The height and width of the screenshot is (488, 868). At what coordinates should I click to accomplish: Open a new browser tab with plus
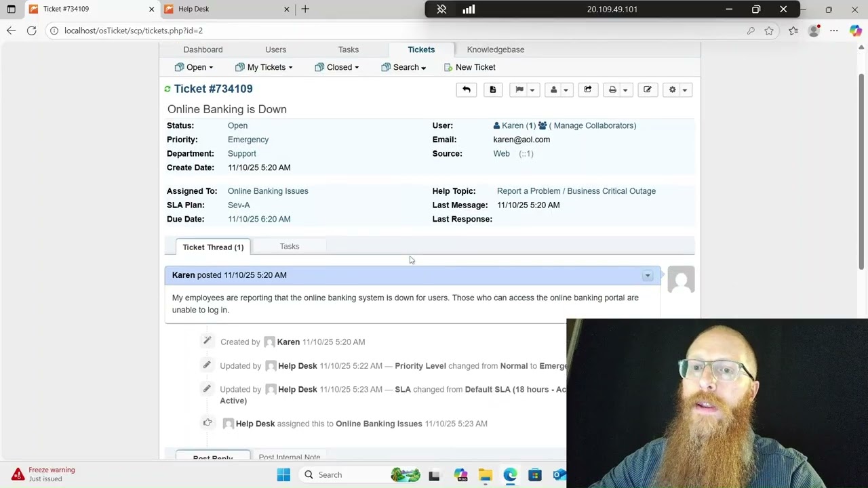(x=305, y=9)
